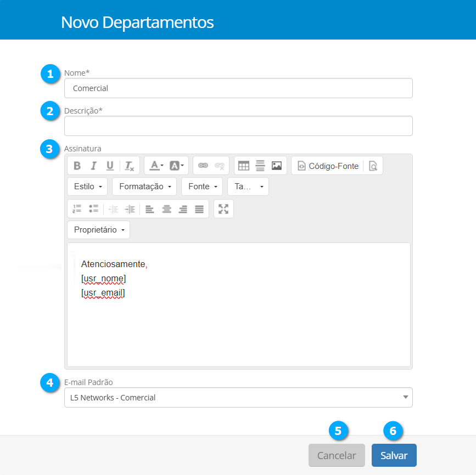Open the Fonte dropdown
The height and width of the screenshot is (475, 476).
pos(201,186)
